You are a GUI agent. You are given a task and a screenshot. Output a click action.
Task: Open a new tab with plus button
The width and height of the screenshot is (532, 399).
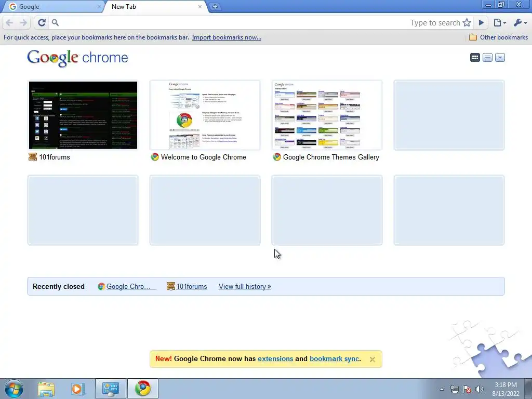pyautogui.click(x=215, y=7)
